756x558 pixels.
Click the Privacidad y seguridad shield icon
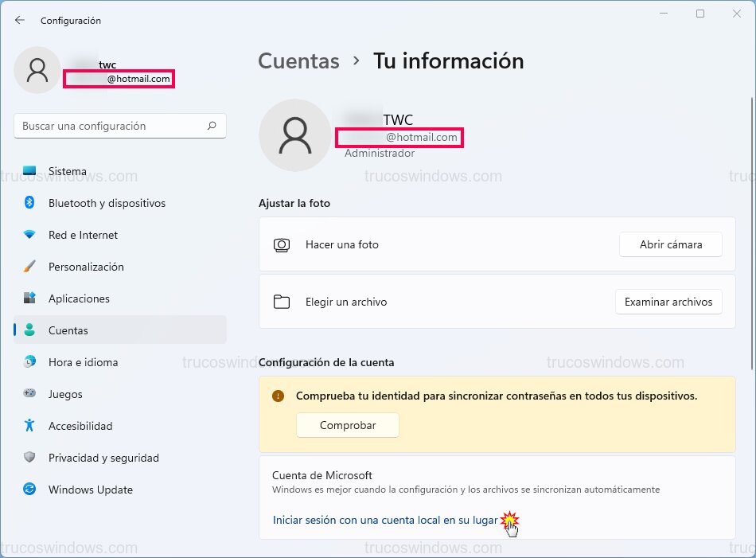(x=29, y=458)
